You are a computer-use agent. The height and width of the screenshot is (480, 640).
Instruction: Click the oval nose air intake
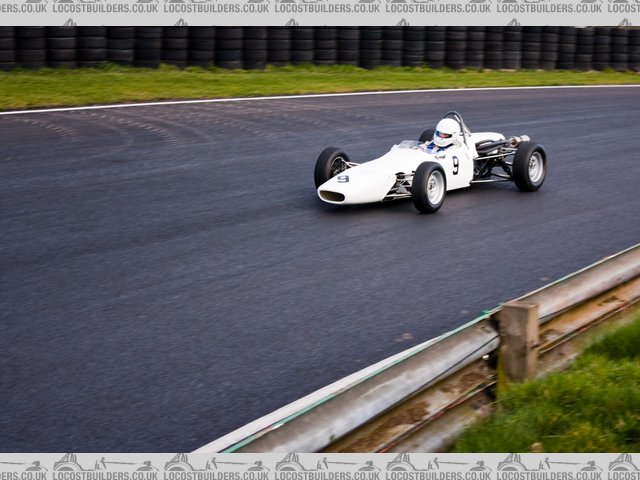click(331, 196)
